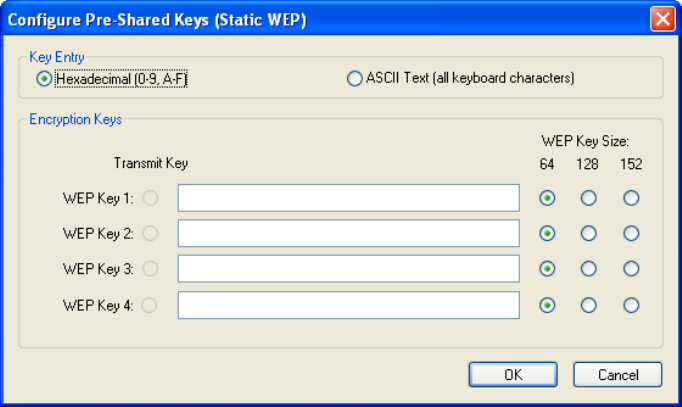Choose ASCII Text key entry option

[x=354, y=78]
